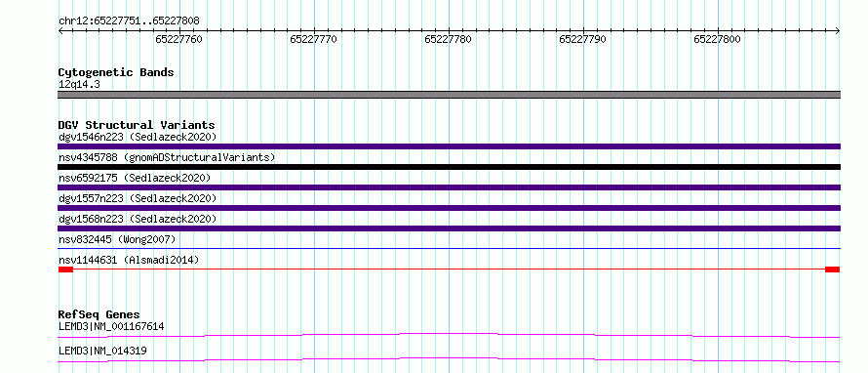This screenshot has height=373, width=868.
Task: Click ruler coordinate 65227760
Action: [178, 39]
